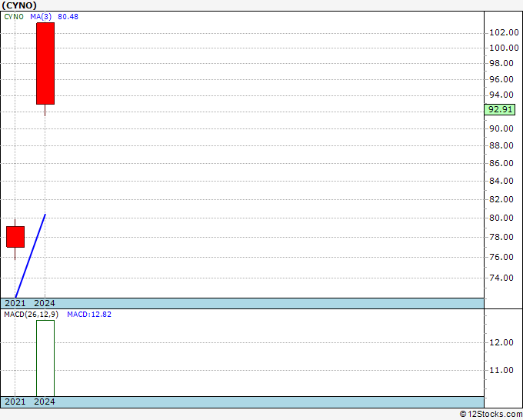Click the MA(3) indicator label
The width and height of the screenshot is (523, 420).
[x=41, y=17]
